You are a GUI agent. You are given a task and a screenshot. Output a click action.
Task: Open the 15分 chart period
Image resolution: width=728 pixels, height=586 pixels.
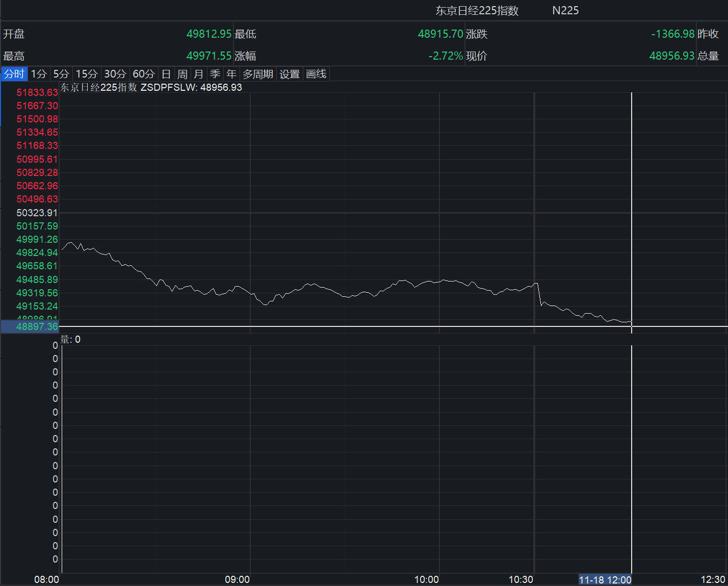click(x=87, y=74)
